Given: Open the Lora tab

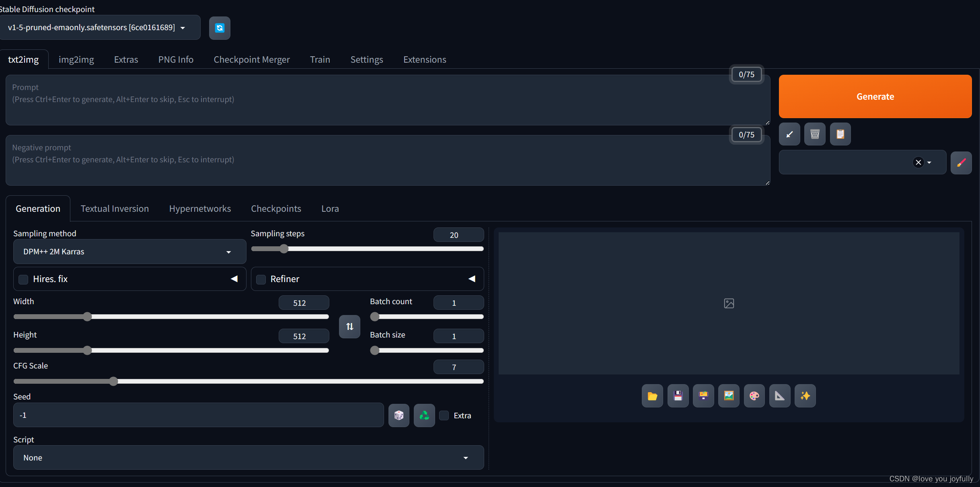Looking at the screenshot, I should [330, 209].
